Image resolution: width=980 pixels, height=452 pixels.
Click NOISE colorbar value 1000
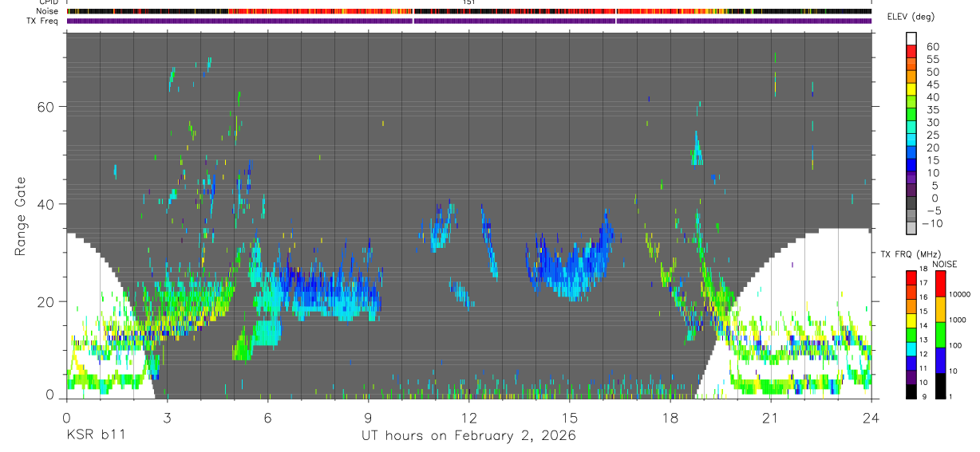(x=958, y=320)
